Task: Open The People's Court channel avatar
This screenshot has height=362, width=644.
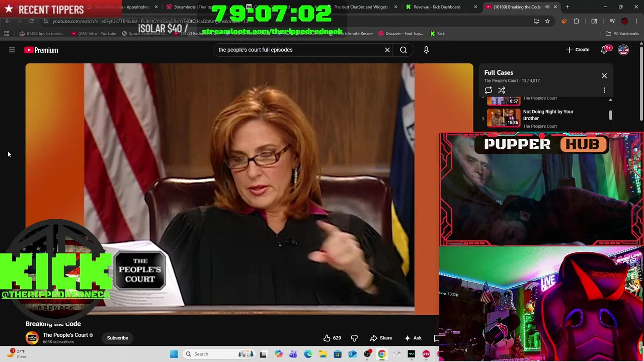Action: [x=32, y=338]
